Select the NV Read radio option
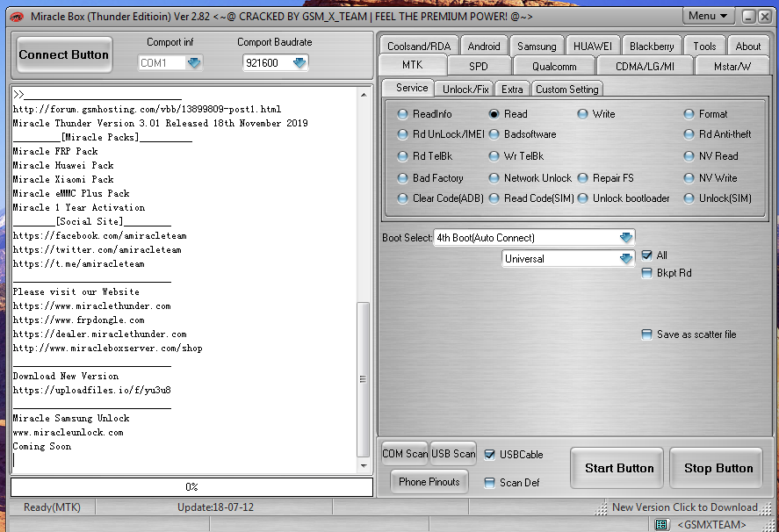 point(711,156)
